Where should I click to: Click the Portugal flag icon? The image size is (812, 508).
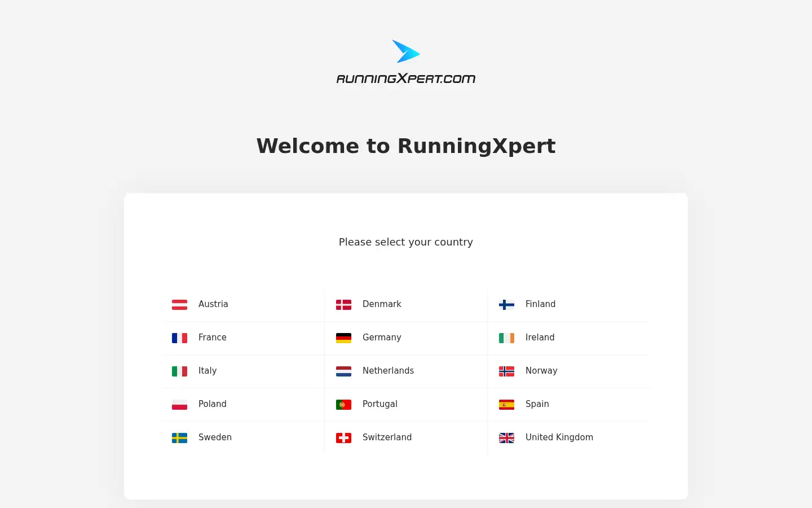coord(343,405)
